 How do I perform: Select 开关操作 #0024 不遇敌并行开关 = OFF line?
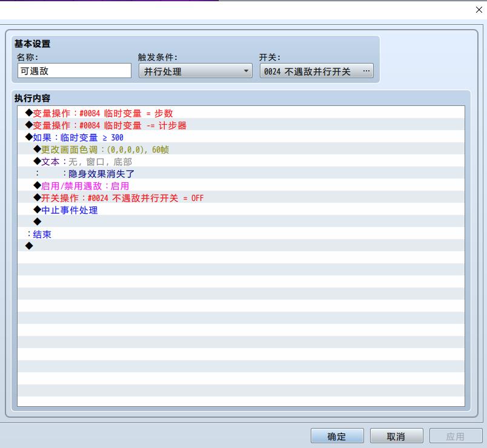pyautogui.click(x=241, y=198)
